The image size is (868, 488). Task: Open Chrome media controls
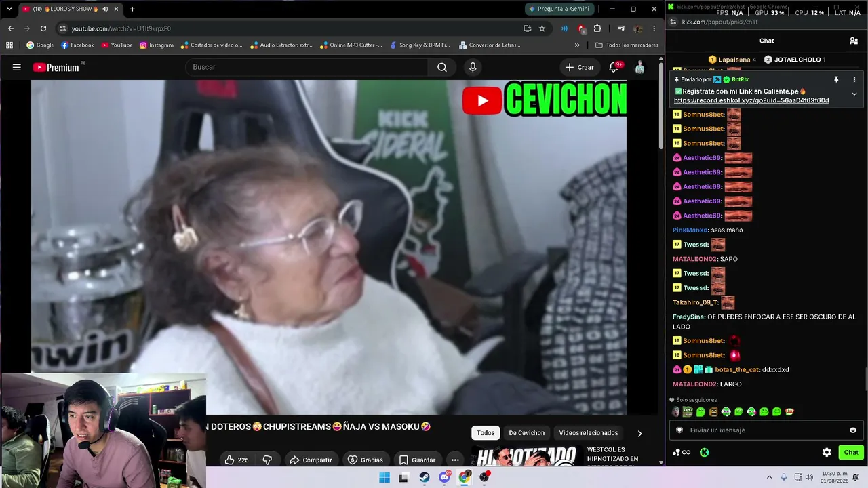621,28
